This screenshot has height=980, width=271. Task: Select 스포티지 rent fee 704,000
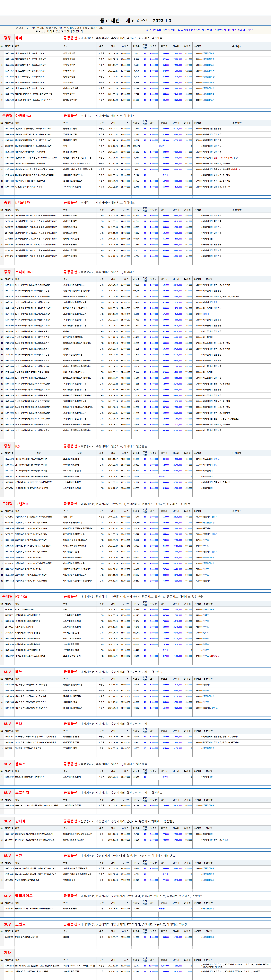coord(166,806)
